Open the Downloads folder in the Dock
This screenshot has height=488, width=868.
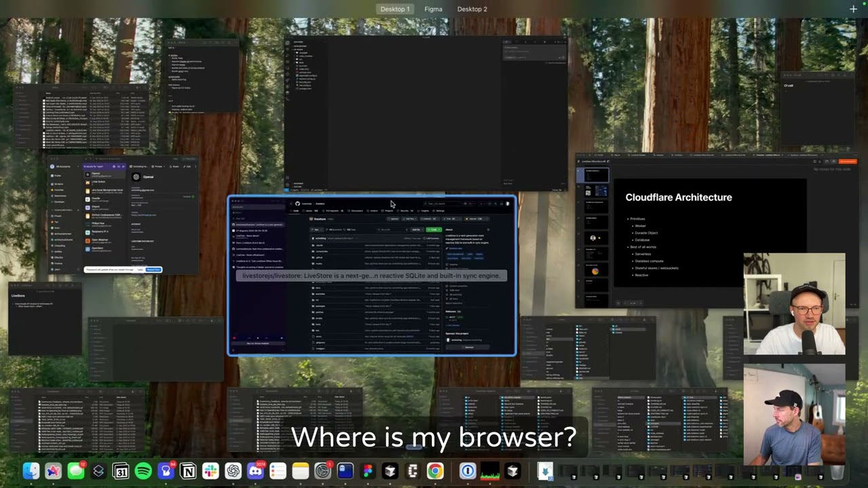(545, 471)
